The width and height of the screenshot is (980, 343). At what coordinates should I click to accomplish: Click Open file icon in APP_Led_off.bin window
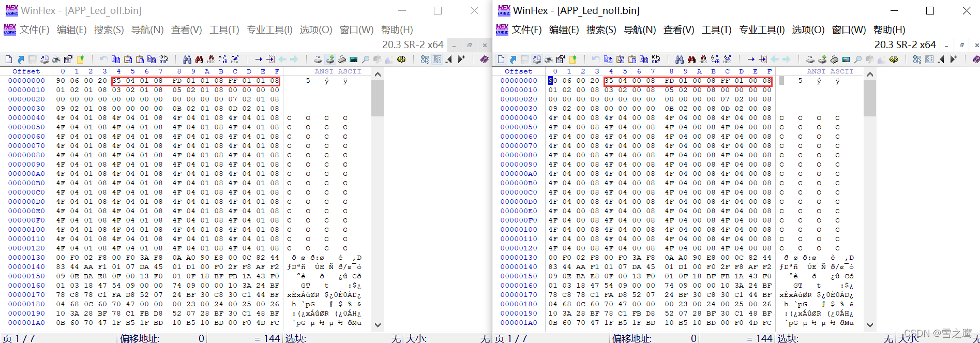coord(21,59)
